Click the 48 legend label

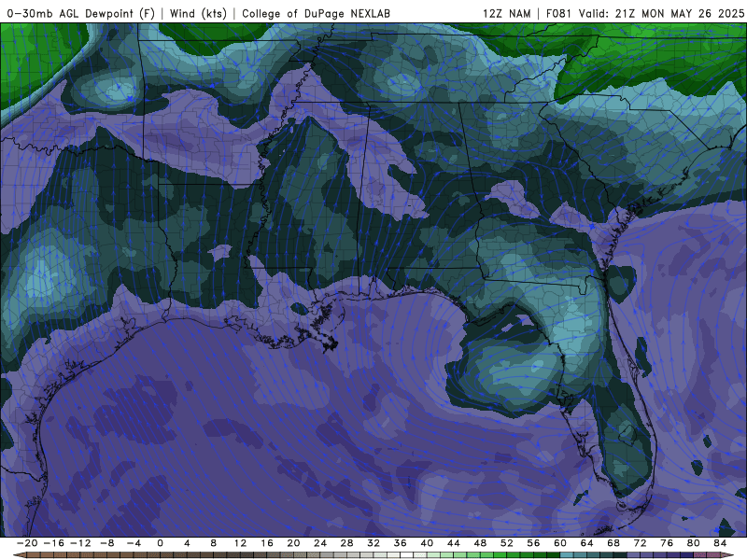click(480, 543)
